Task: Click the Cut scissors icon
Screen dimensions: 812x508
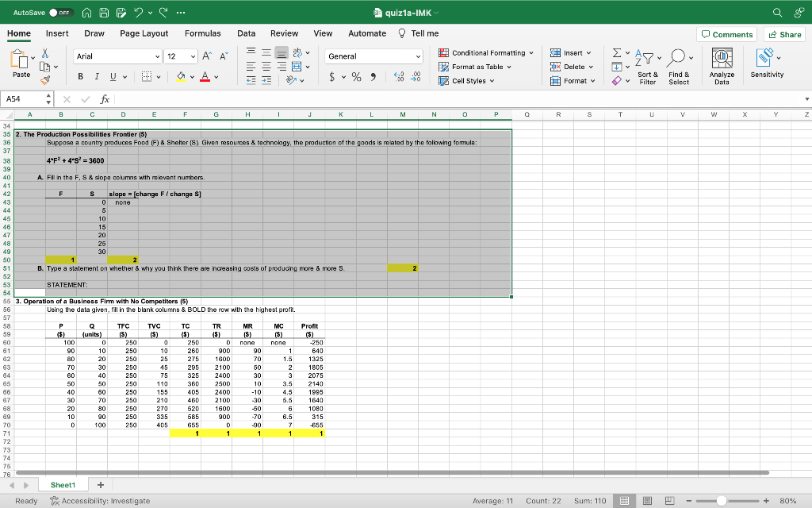Action: 44,52
